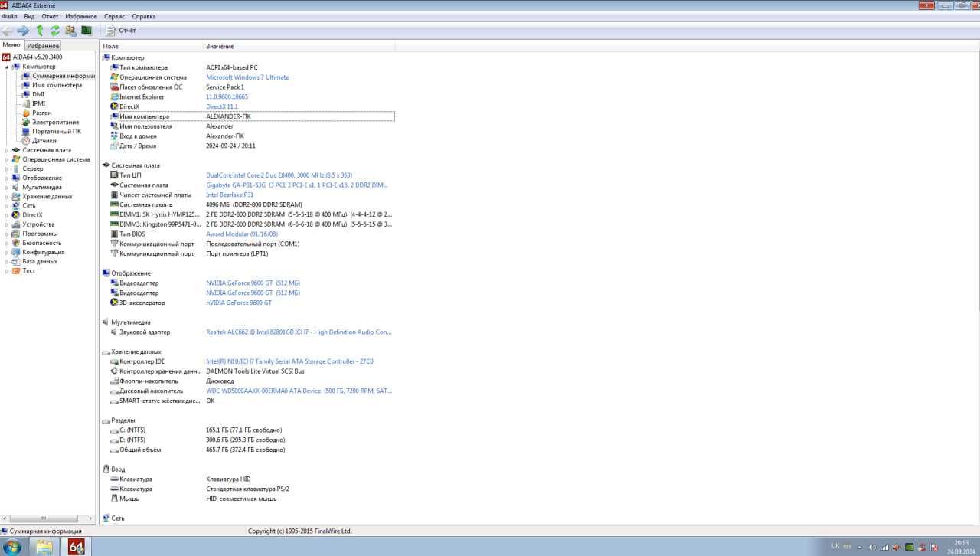Click the NVIDIA tray icon
980x556 pixels.
(910, 548)
